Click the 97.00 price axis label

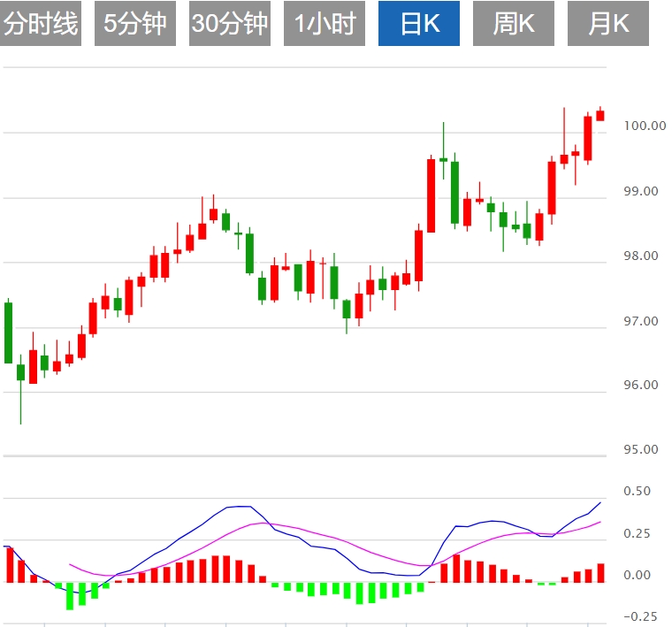(x=641, y=321)
